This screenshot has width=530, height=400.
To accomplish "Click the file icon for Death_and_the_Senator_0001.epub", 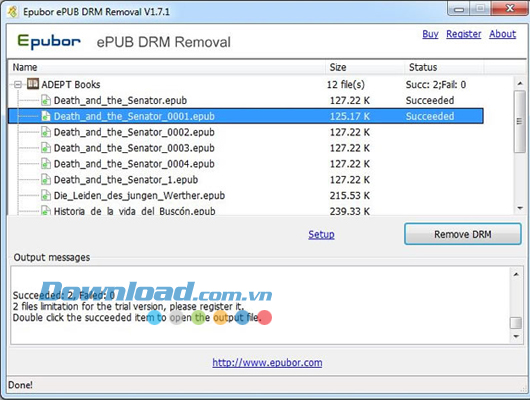I will (46, 116).
